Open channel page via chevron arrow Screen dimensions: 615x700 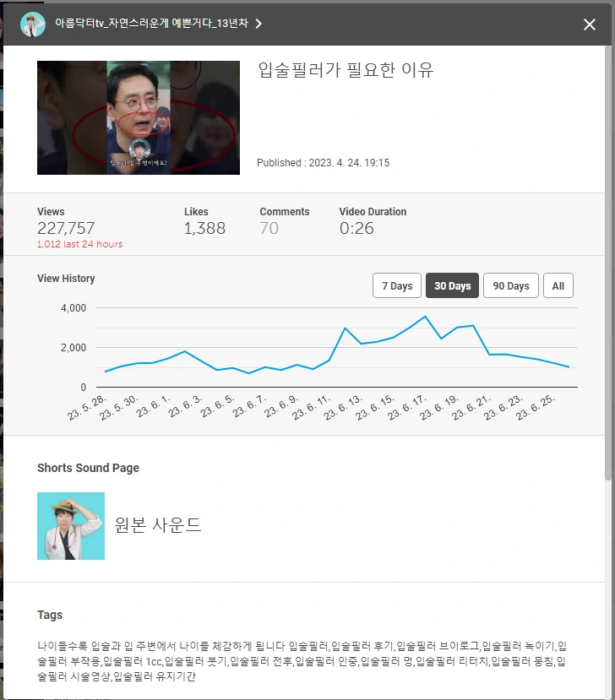coord(259,24)
